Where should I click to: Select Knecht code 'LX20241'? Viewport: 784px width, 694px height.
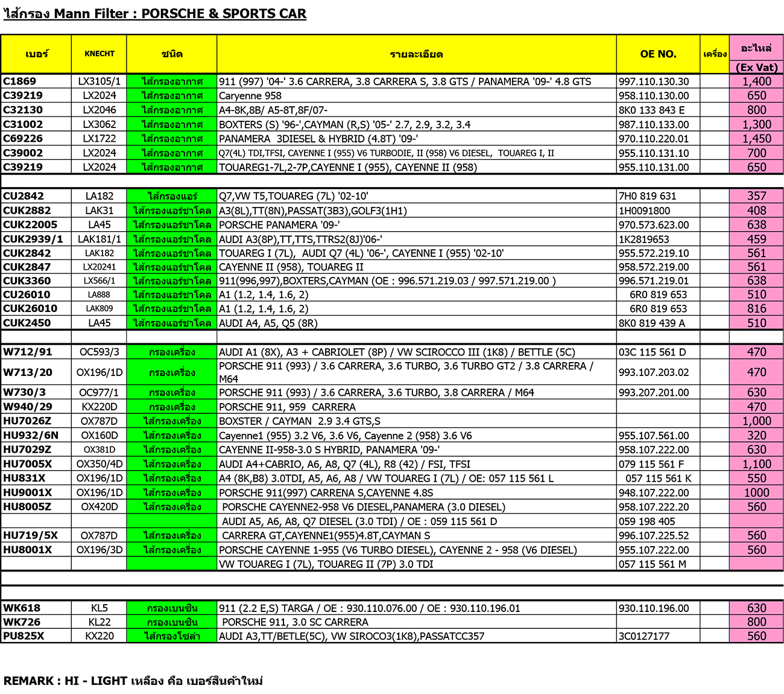(100, 267)
